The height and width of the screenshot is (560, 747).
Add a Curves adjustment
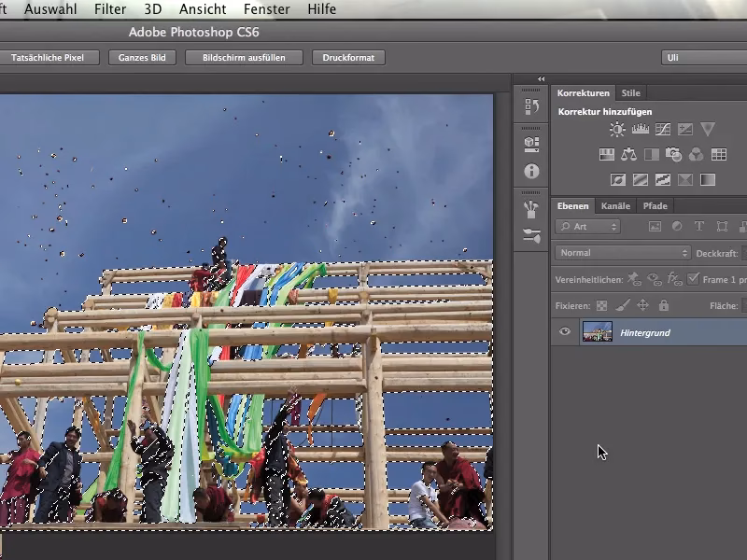coord(663,129)
